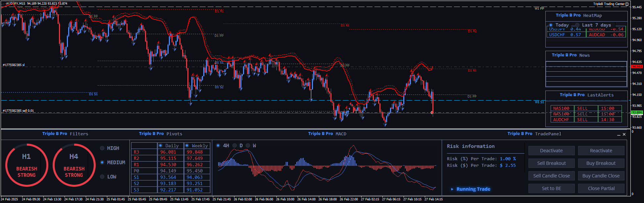Click the AUDCHF SELL alert row
The height and width of the screenshot is (203, 644).
[586, 120]
